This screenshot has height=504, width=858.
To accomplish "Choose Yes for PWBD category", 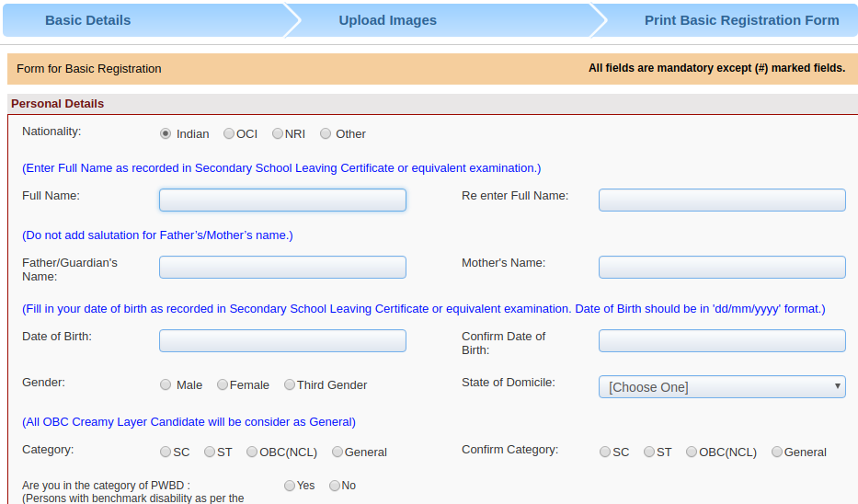I will pyautogui.click(x=290, y=485).
